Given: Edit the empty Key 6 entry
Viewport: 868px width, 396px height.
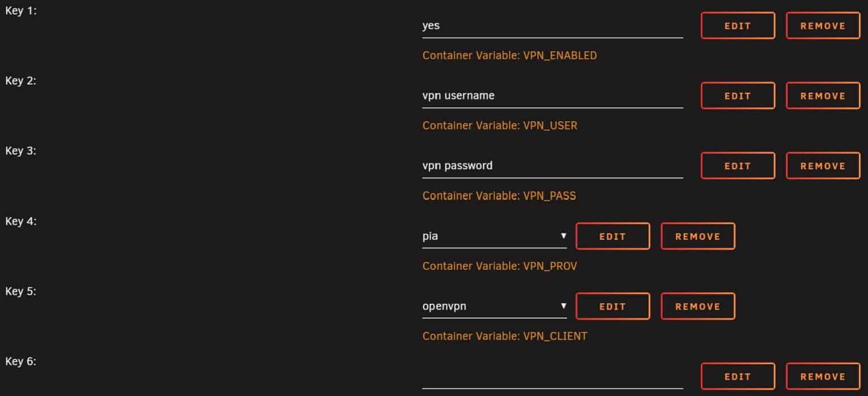Looking at the screenshot, I should [x=737, y=376].
